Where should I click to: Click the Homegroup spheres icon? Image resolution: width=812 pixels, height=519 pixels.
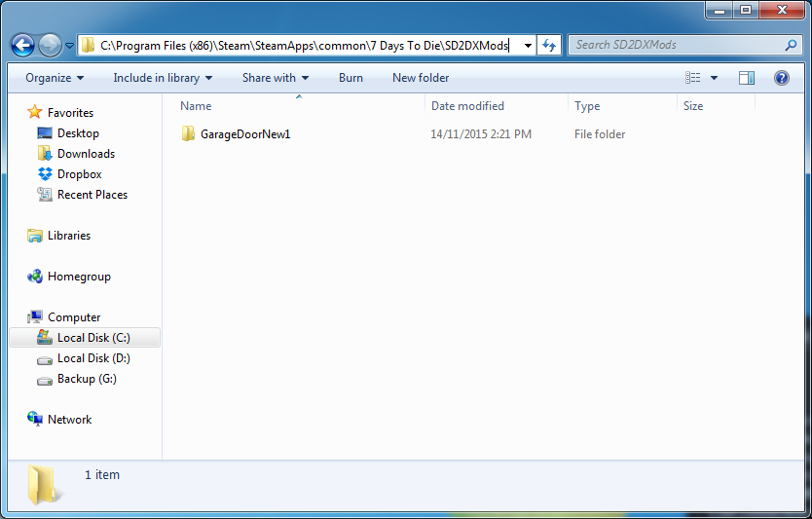[35, 277]
